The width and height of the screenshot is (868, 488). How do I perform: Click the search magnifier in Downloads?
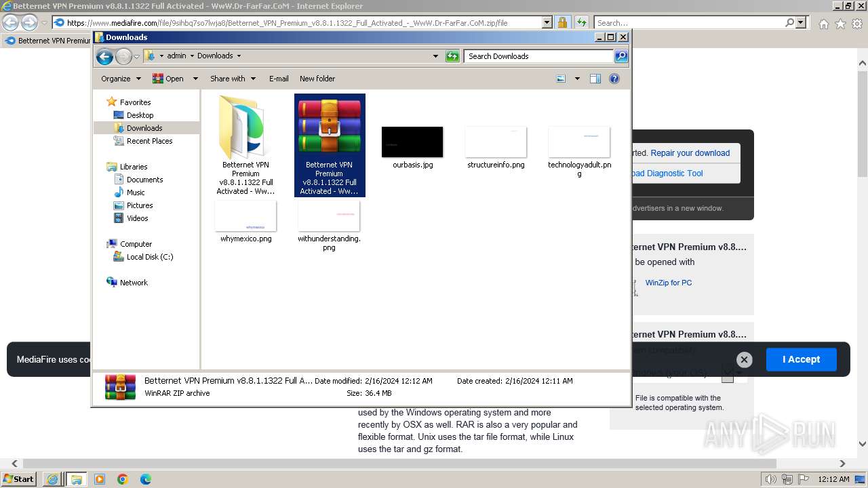621,56
